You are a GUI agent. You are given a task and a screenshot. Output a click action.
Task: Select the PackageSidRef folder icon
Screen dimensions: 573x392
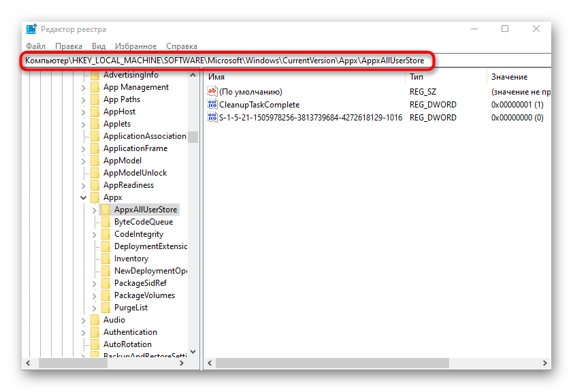tap(106, 283)
